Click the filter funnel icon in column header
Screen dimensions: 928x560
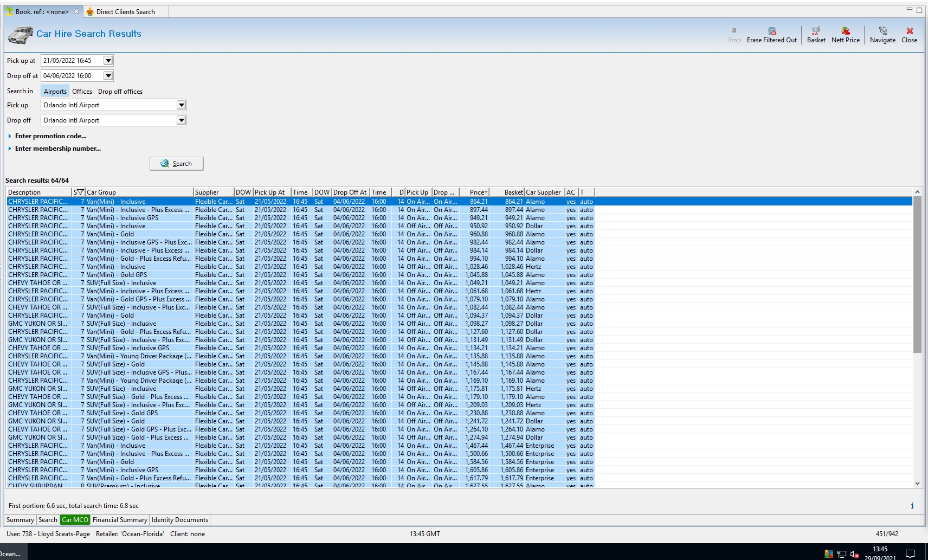tap(80, 192)
